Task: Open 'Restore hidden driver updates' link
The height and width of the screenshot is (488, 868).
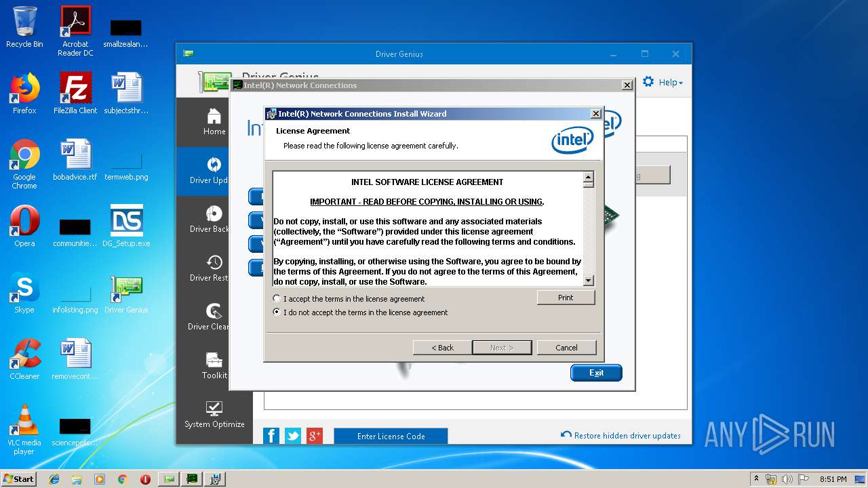Action: pos(620,435)
